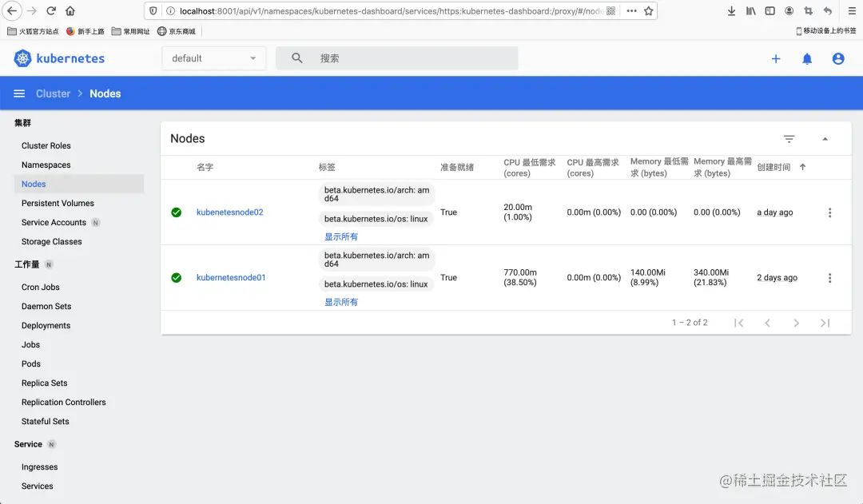Open the browser hamburger menu
Viewport: 863px width, 504px height.
[x=852, y=10]
